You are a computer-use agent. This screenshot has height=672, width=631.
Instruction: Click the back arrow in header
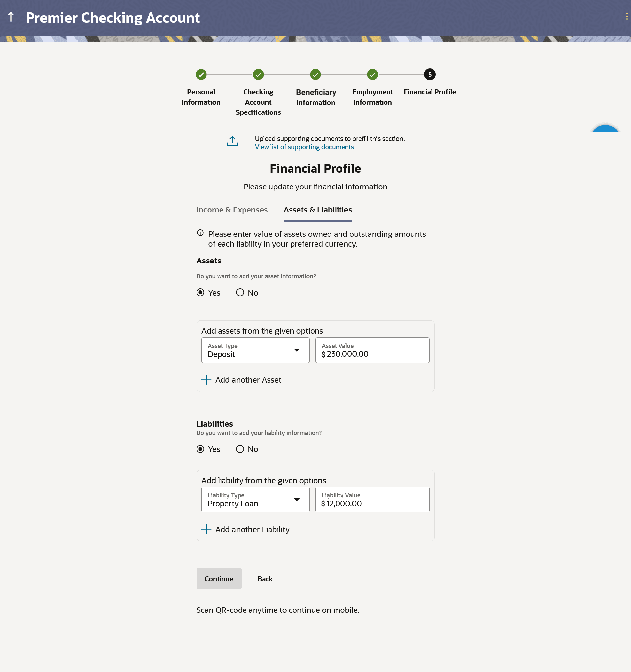[x=11, y=17]
